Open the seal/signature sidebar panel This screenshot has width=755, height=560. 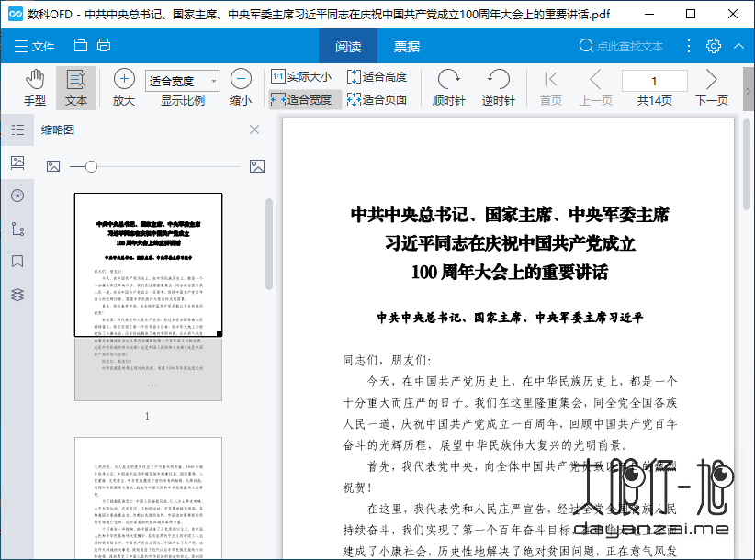tap(17, 196)
